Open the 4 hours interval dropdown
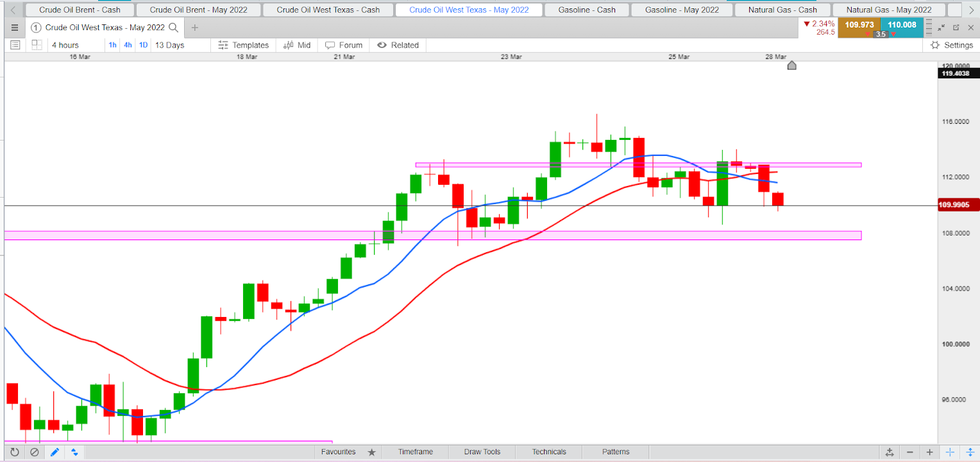Viewport: 980px width, 462px height. pyautogui.click(x=65, y=45)
